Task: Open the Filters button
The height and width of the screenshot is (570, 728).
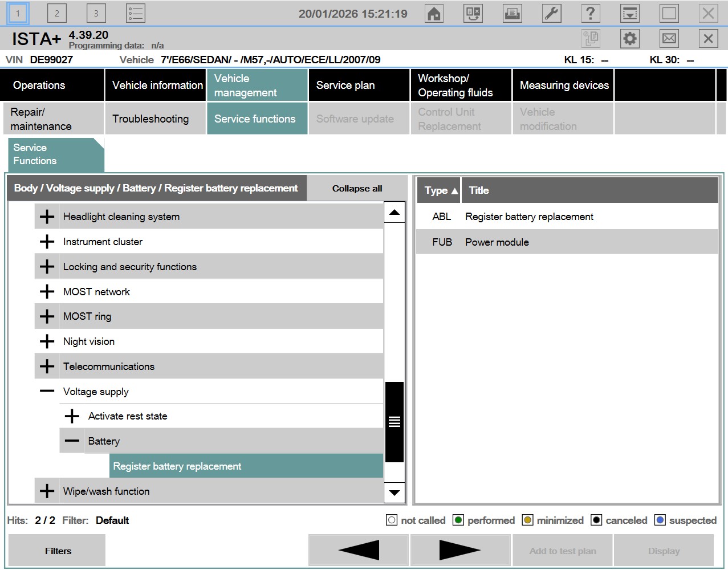Action: click(58, 551)
